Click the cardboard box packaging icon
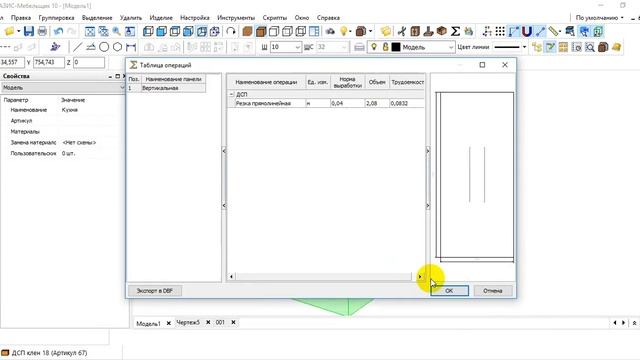 pyautogui.click(x=442, y=31)
